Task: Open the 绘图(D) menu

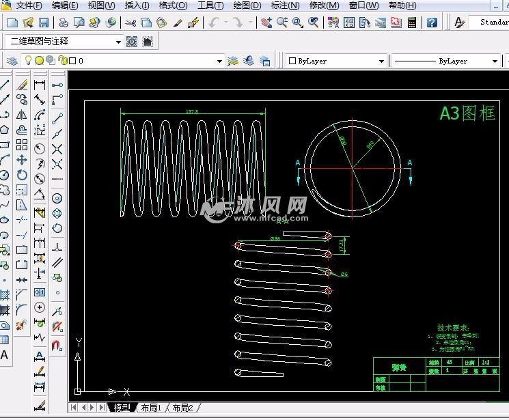Action: pos(247,5)
